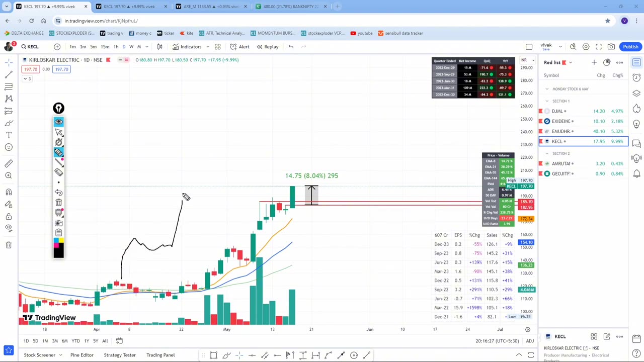Publish the chart idea
This screenshot has width=644, height=362.
pyautogui.click(x=630, y=47)
